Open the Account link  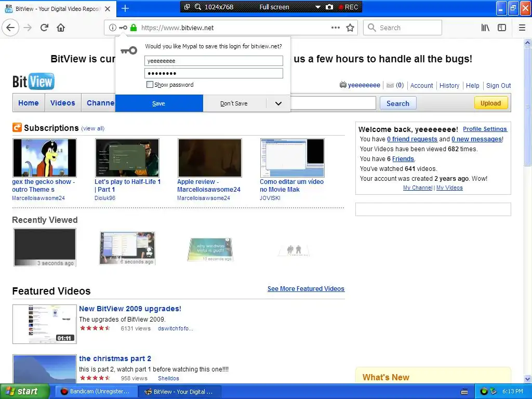pos(421,86)
